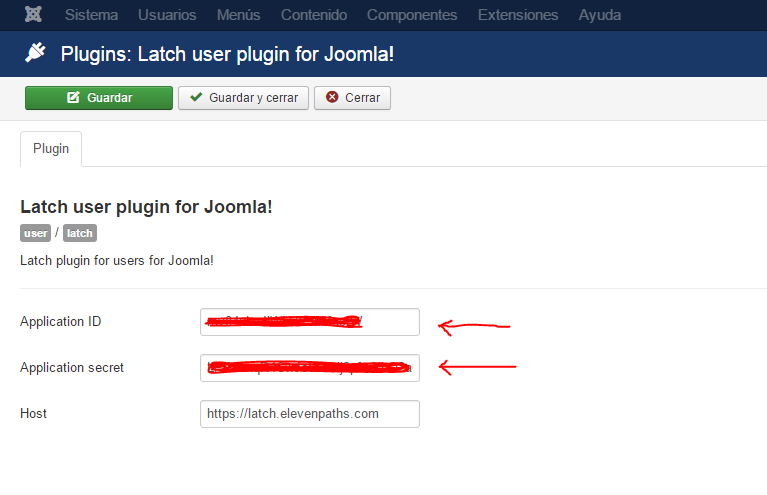Focus the Application secret input field
This screenshot has width=767, height=495.
coord(310,368)
